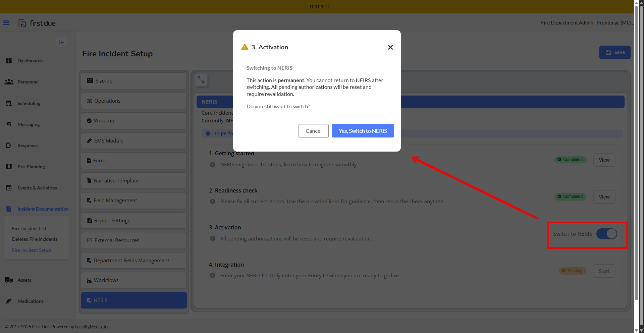Collapse the sidebar with arrow icon
The width and height of the screenshot is (644, 333).
point(61,42)
